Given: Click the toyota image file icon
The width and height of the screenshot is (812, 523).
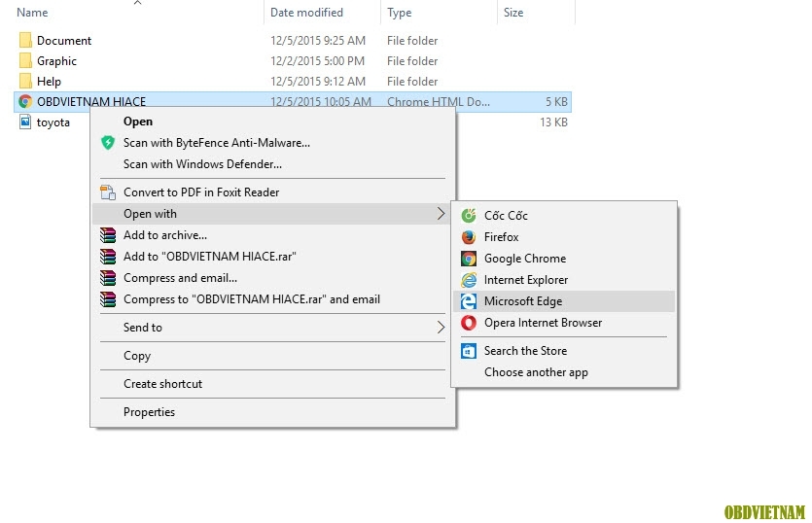Looking at the screenshot, I should click(x=25, y=122).
